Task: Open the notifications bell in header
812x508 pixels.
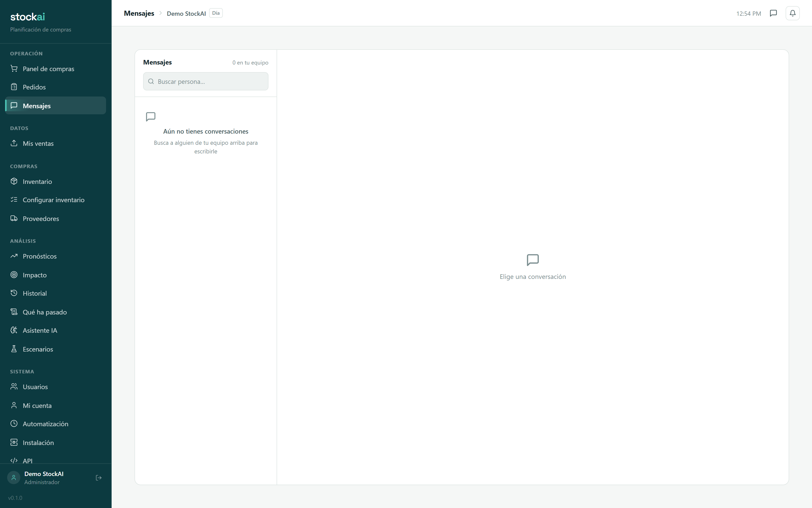Action: (x=792, y=13)
